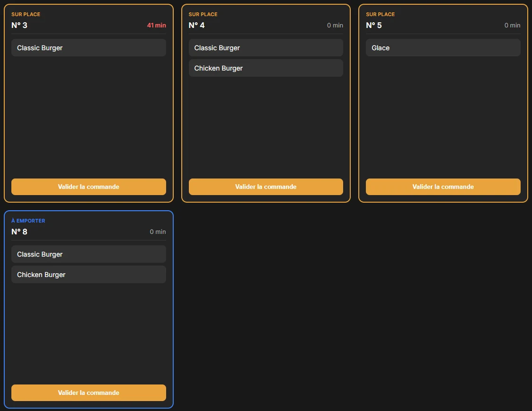Confirm order N° 5 with Valider la commande
The image size is (532, 411).
click(443, 187)
